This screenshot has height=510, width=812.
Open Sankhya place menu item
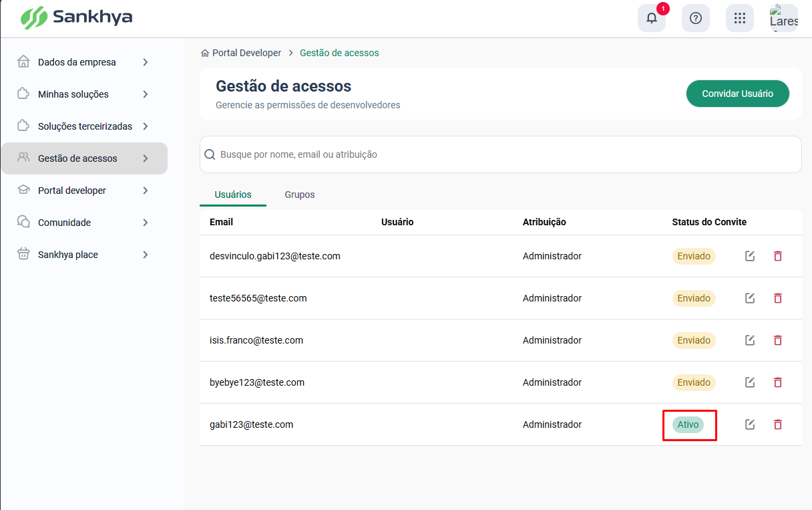coord(83,255)
